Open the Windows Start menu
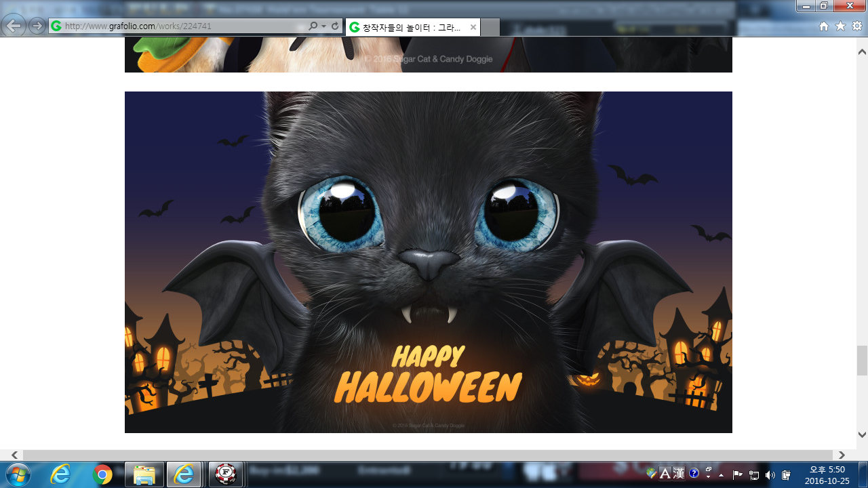 point(17,474)
